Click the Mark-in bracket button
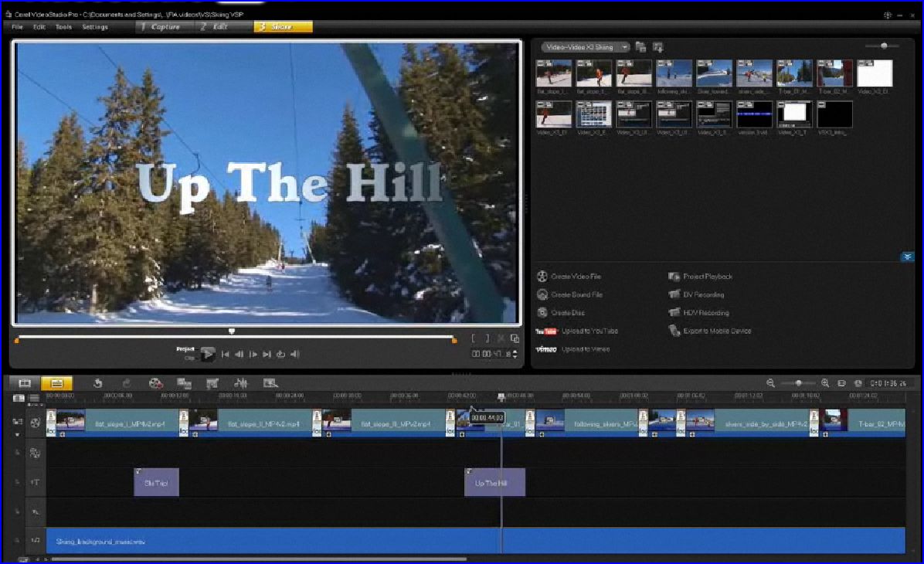Screen dimensions: 924x564 pos(473,338)
